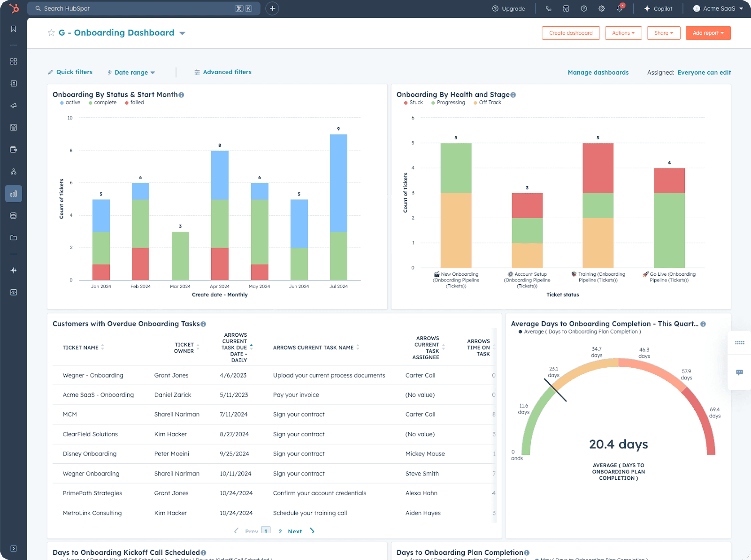Viewport: 751px width, 560px height.
Task: Star the G - Onboarding Dashboard as favorite
Action: coord(51,33)
